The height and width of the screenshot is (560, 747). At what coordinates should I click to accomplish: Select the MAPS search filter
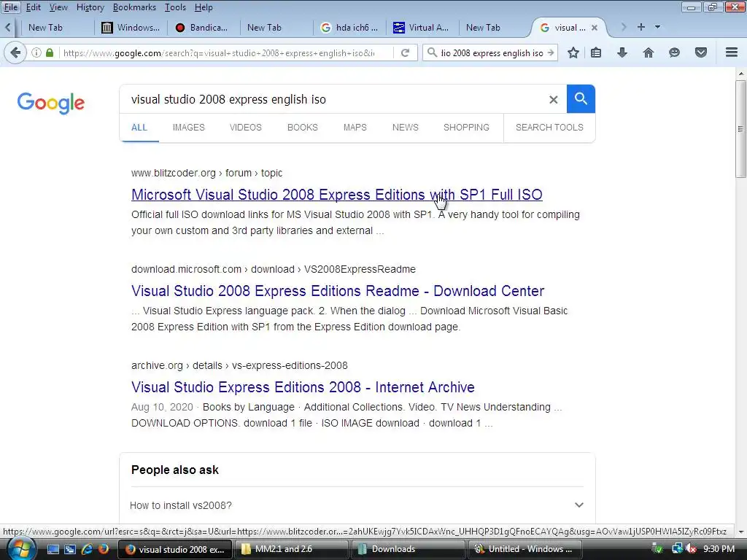[355, 127]
